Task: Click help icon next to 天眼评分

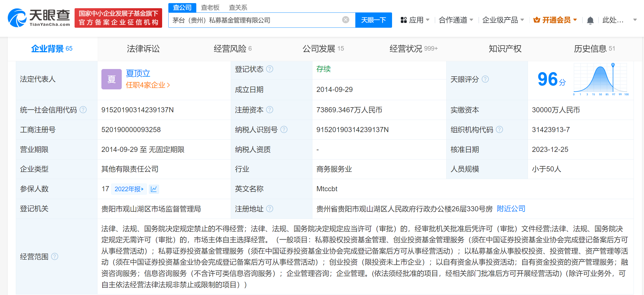Action: [x=485, y=79]
